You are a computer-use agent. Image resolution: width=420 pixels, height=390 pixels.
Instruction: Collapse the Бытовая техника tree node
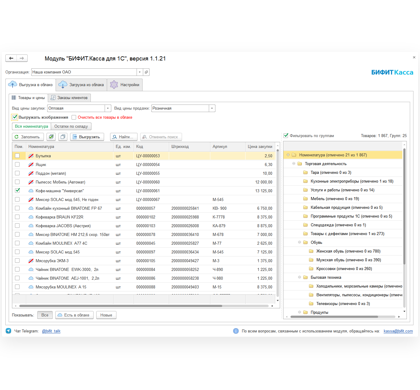299,277
